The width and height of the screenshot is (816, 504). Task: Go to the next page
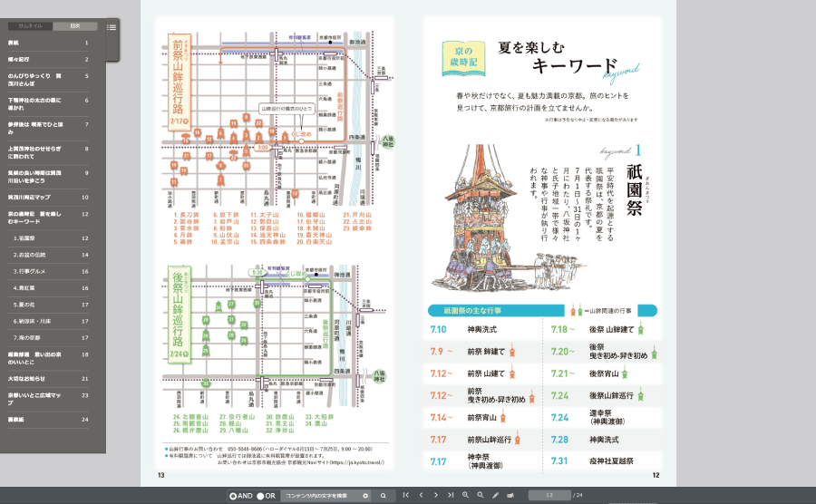point(435,496)
